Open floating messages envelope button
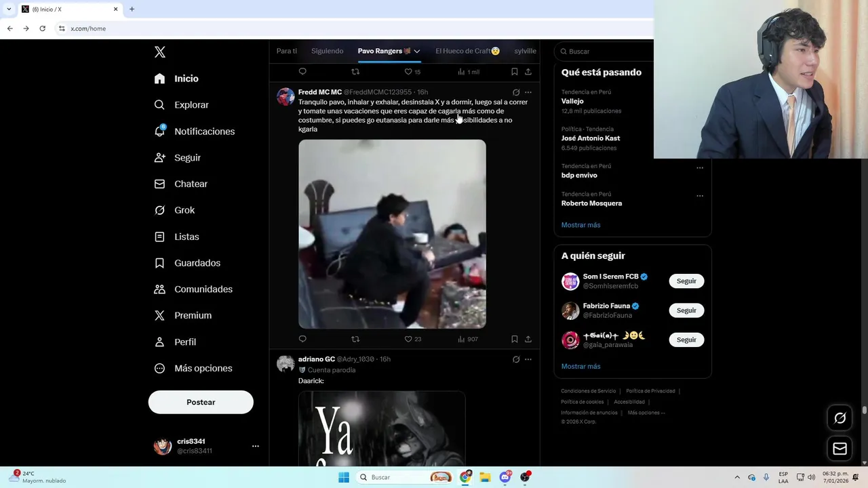Image resolution: width=868 pixels, height=488 pixels. click(840, 449)
